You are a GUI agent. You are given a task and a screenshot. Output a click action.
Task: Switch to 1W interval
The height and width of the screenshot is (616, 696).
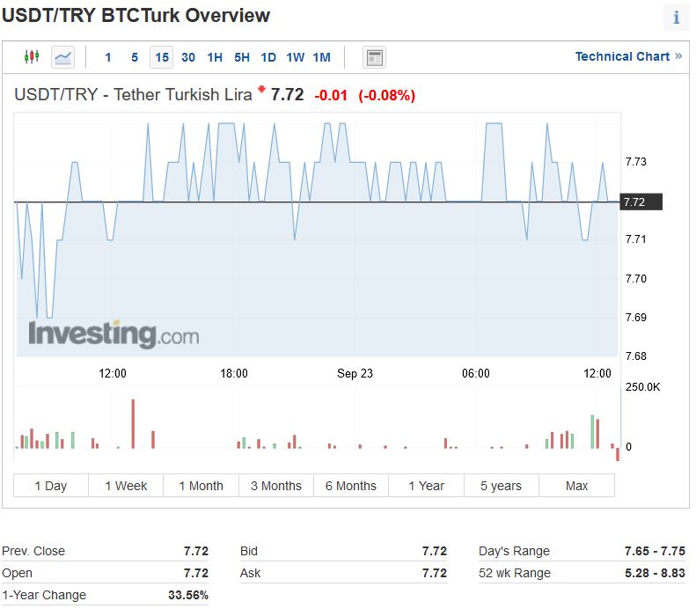(x=295, y=57)
